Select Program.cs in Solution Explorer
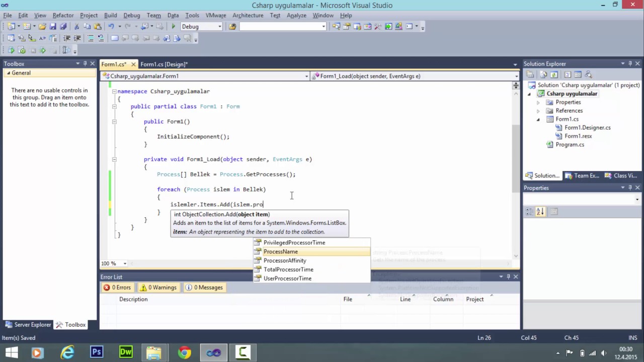The height and width of the screenshot is (362, 644). pyautogui.click(x=570, y=144)
